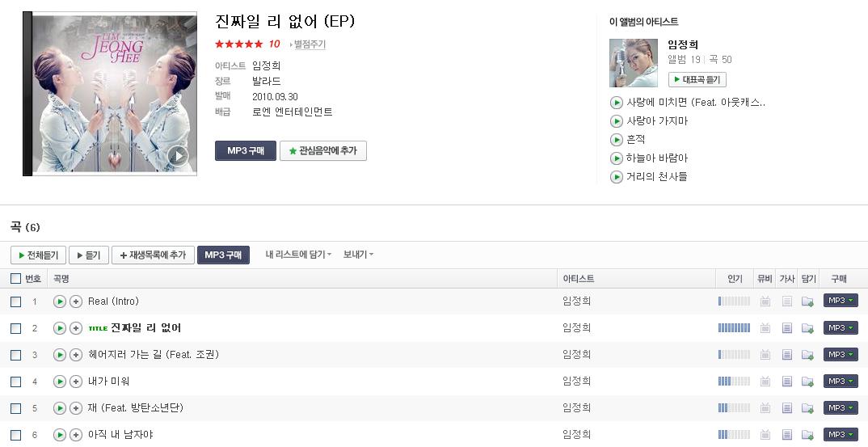This screenshot has height=447, width=868.
Task: Play 사랑아 가지마 from the sidebar
Action: [x=616, y=120]
